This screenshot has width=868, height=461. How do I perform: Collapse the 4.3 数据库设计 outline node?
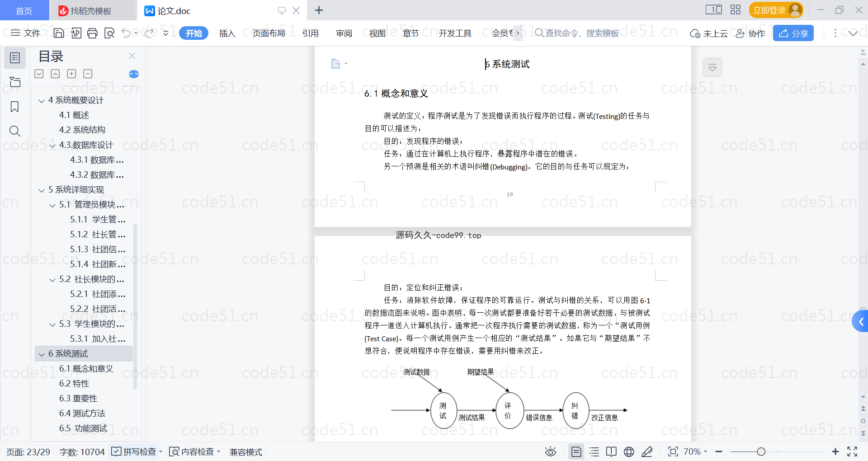[x=52, y=146]
